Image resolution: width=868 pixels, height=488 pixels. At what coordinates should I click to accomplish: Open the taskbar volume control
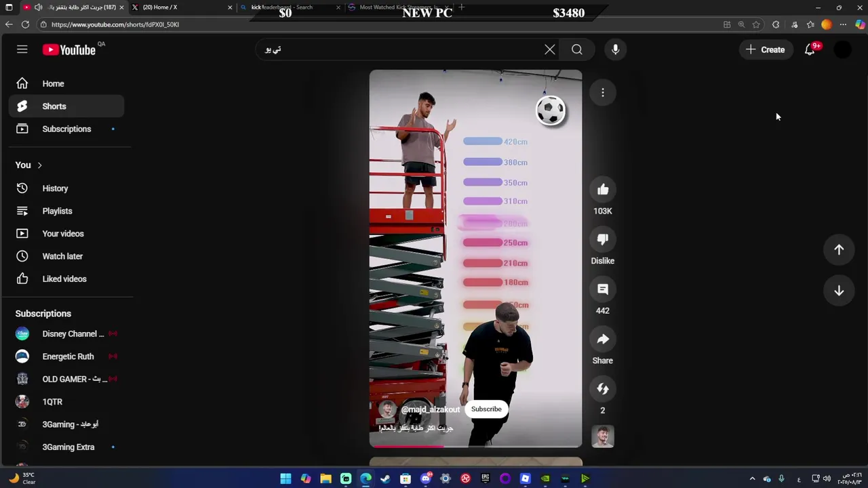coord(827,479)
